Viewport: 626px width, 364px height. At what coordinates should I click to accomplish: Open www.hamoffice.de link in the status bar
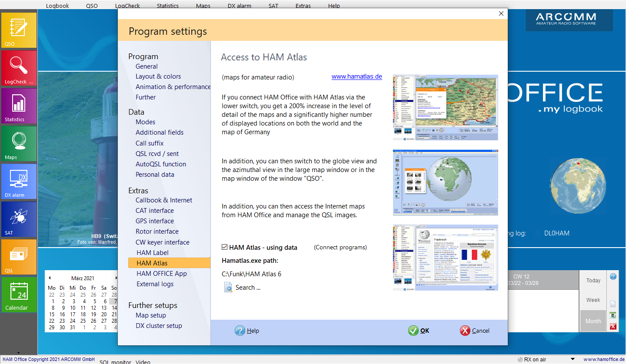point(604,359)
